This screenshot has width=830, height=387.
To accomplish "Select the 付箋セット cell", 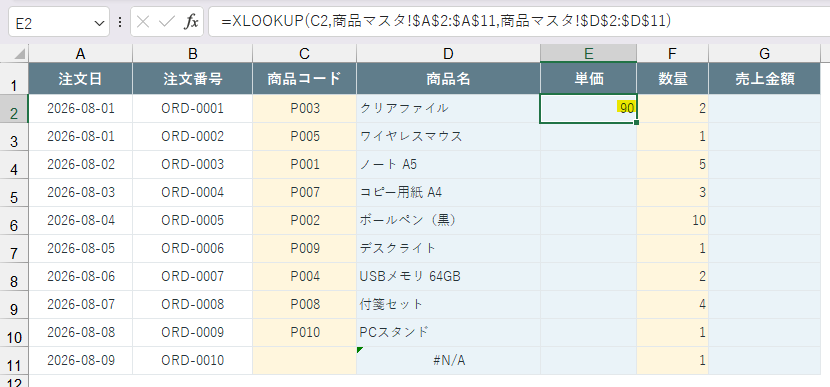I will [x=448, y=305].
